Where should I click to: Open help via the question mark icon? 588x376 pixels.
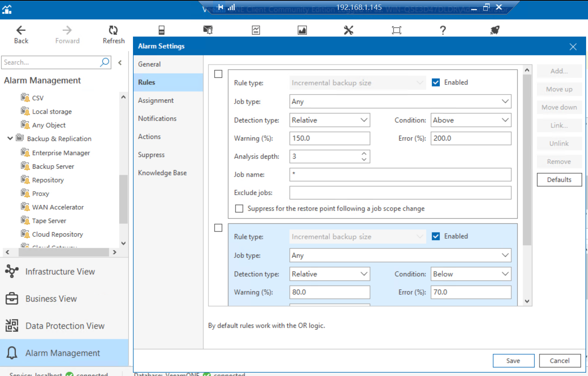click(x=443, y=30)
